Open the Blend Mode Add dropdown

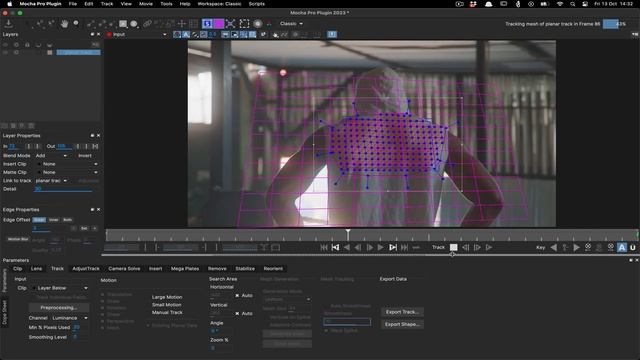pos(51,156)
